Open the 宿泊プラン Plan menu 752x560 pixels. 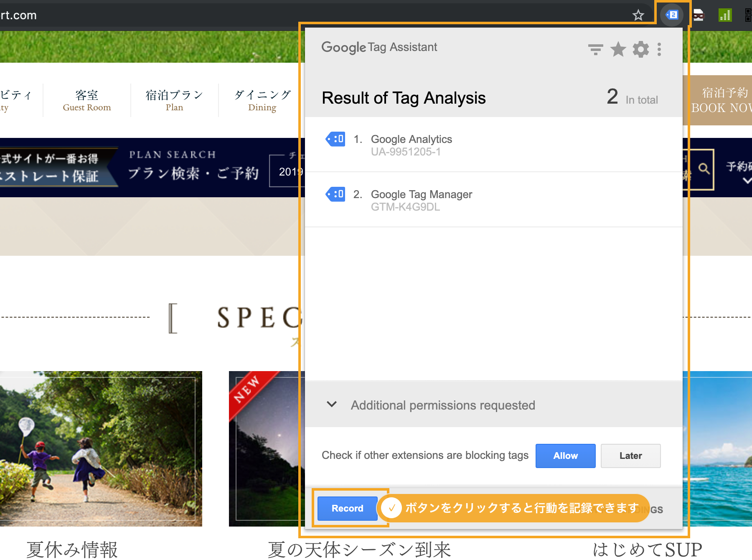click(x=174, y=100)
